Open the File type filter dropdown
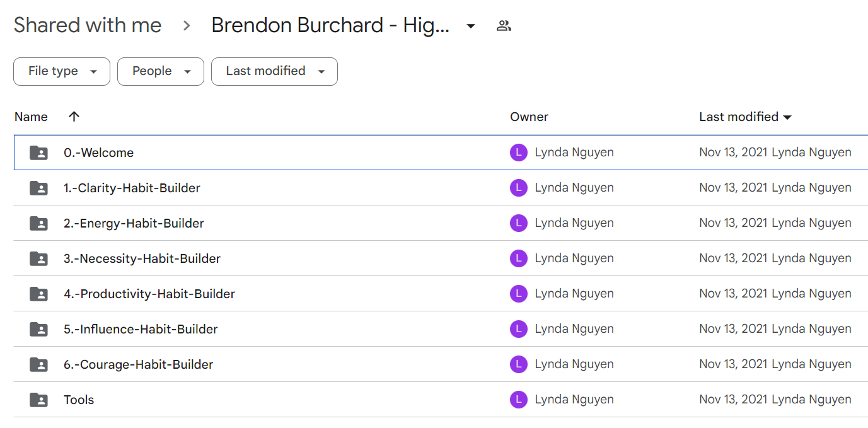The width and height of the screenshot is (868, 428). (62, 71)
